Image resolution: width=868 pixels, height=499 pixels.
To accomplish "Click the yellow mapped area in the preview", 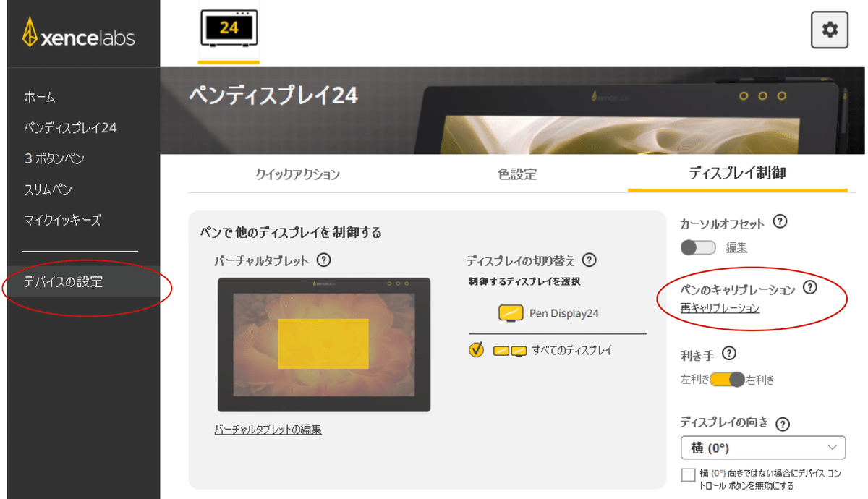I will point(323,344).
